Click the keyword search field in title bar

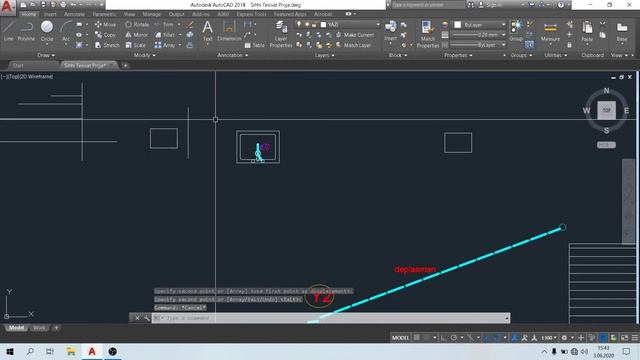(x=428, y=5)
